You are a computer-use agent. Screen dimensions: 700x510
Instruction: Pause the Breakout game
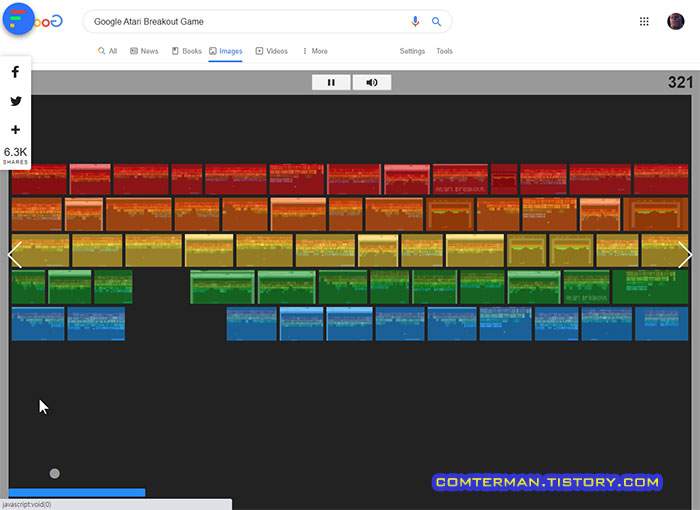[331, 82]
